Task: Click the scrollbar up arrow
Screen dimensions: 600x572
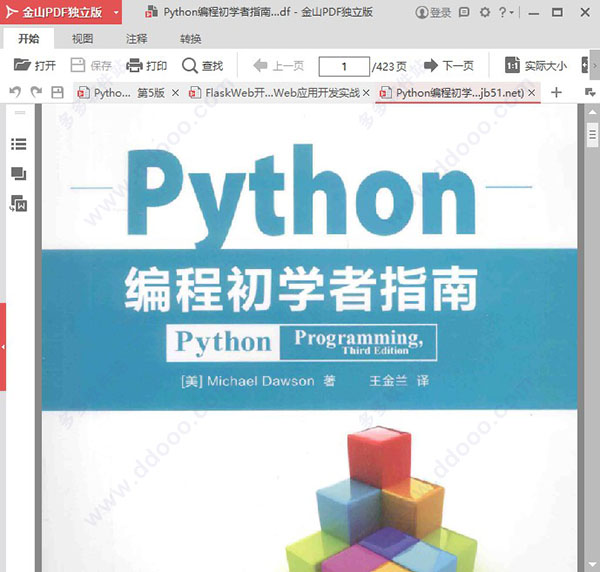Action: pos(592,112)
